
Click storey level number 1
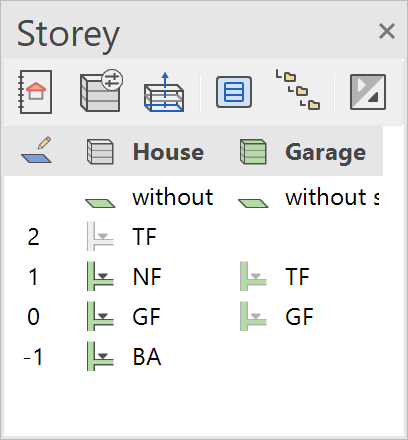33,277
